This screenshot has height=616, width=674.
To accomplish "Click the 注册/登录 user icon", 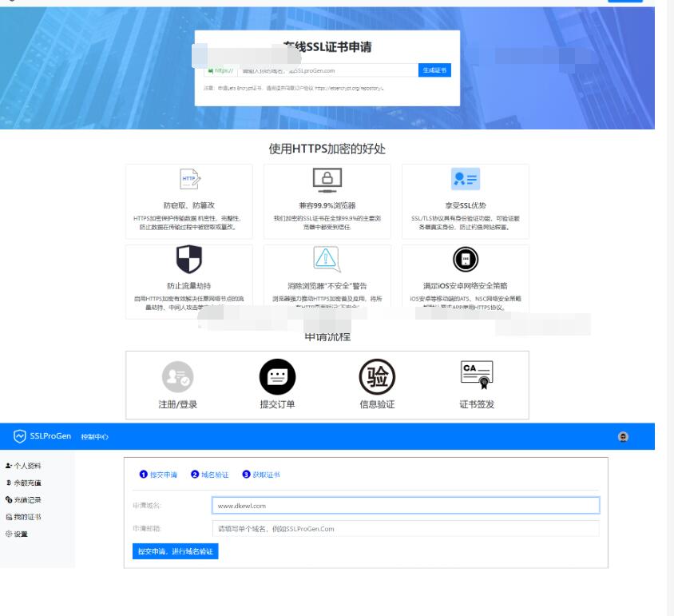I will point(178,376).
